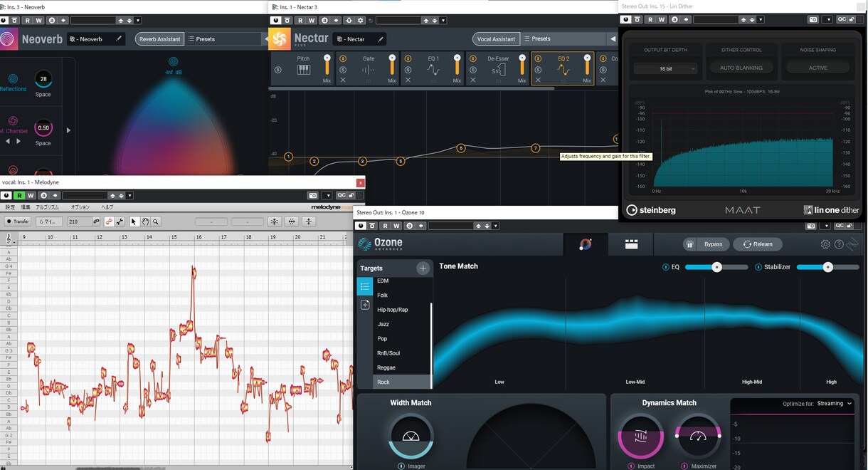Open the Pitch module keyboard icon in Nectar
Screen dimensions: 868x470
point(303,70)
